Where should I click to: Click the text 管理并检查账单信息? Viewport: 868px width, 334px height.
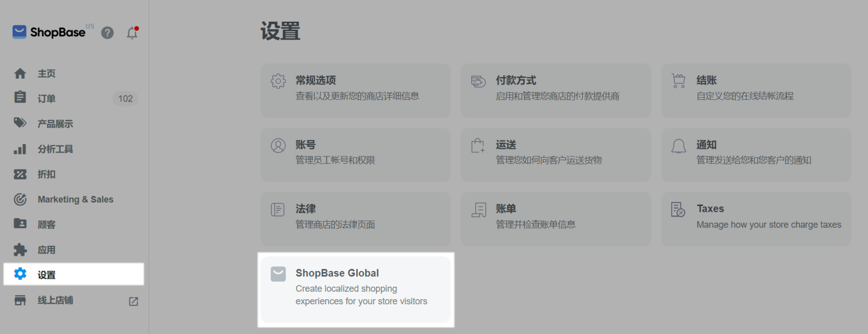coord(536,224)
